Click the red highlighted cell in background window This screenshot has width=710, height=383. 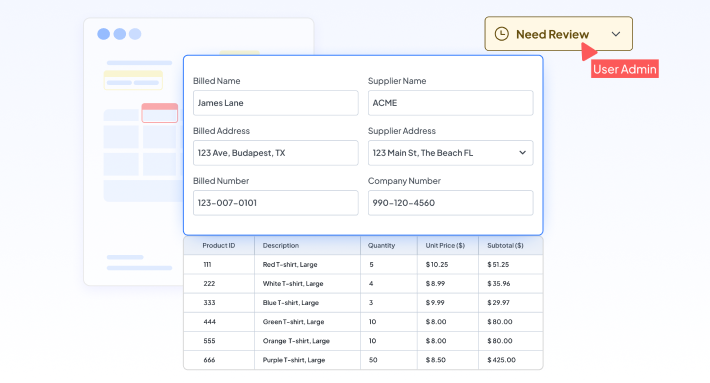(x=159, y=113)
